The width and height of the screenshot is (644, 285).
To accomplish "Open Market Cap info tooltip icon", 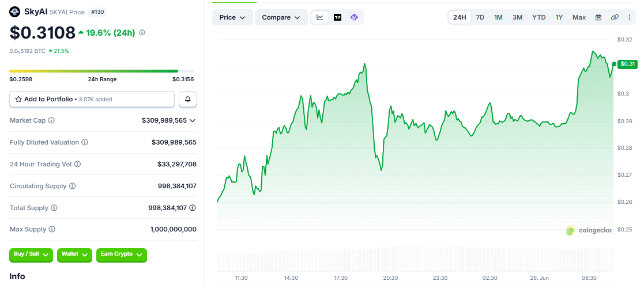I will tap(52, 120).
